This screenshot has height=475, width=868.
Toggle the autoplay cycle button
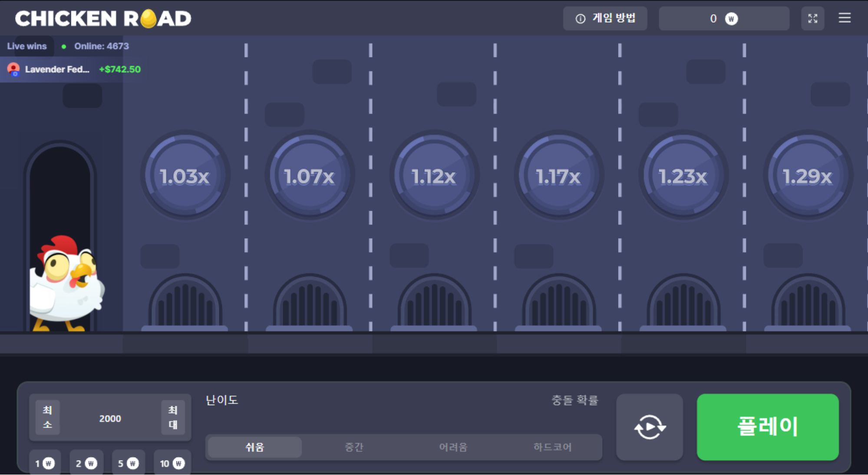(x=650, y=427)
